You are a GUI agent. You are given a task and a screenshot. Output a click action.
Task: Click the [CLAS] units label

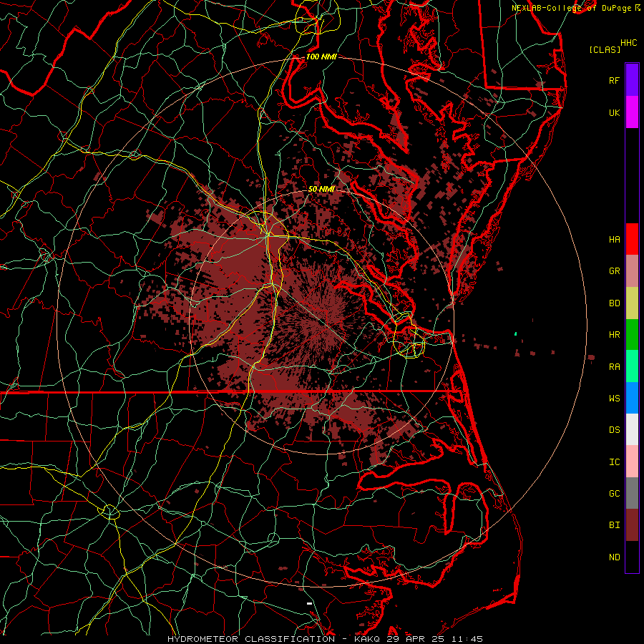[605, 49]
